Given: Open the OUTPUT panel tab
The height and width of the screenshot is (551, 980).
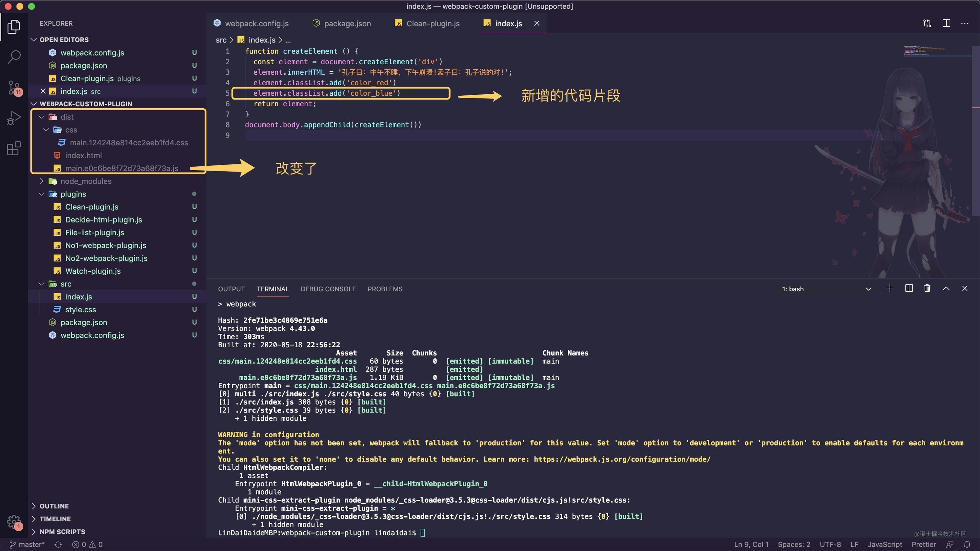Looking at the screenshot, I should click(231, 289).
